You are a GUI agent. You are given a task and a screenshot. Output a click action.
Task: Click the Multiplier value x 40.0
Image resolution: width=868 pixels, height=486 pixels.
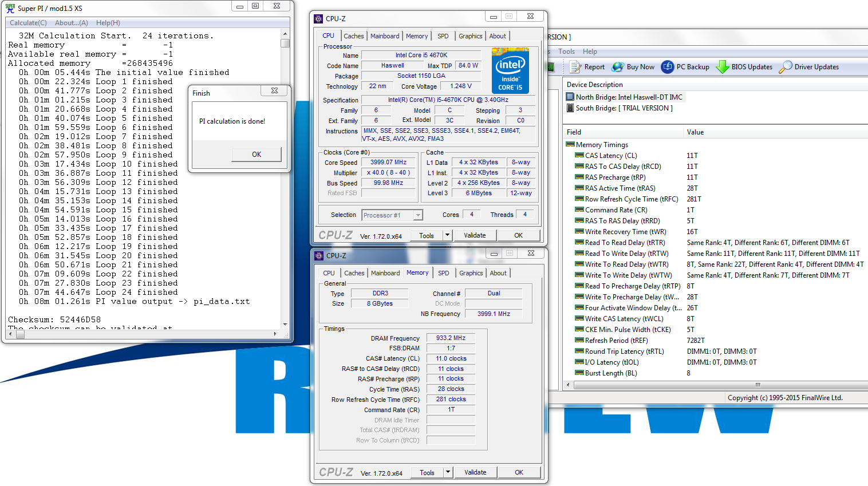pos(388,173)
